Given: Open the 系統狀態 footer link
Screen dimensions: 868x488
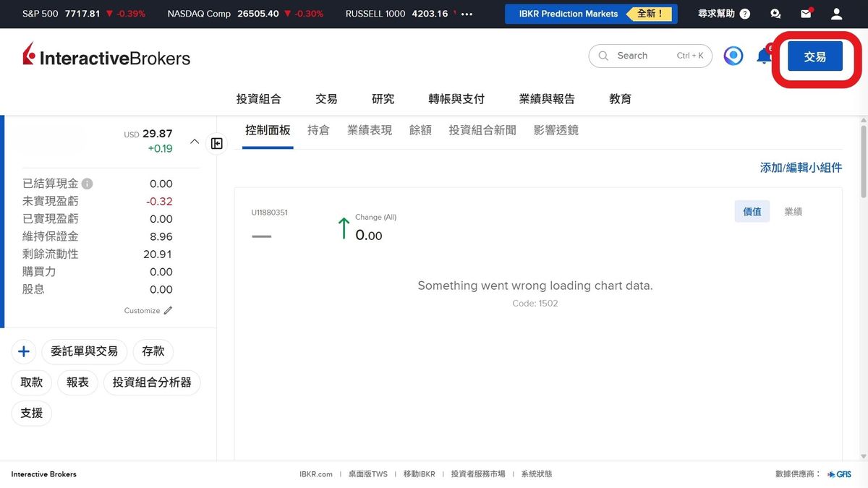Looking at the screenshot, I should 537,474.
